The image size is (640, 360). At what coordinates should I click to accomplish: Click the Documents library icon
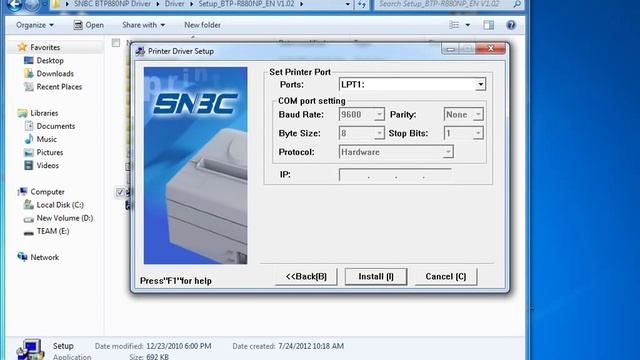(x=29, y=126)
